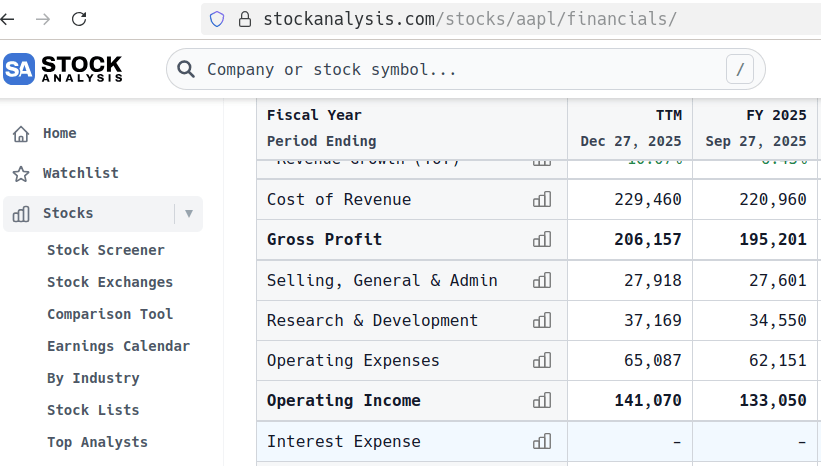Select TTM gross profit value 206,157
This screenshot has height=466, width=821.
point(648,239)
